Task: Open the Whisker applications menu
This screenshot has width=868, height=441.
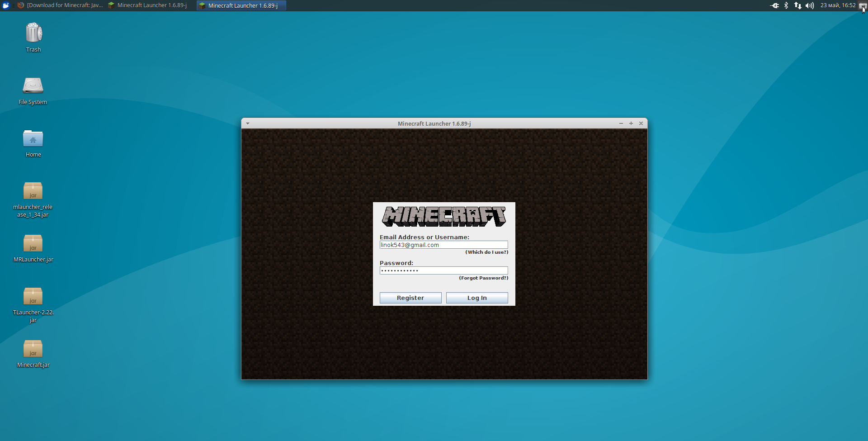Action: (6, 5)
